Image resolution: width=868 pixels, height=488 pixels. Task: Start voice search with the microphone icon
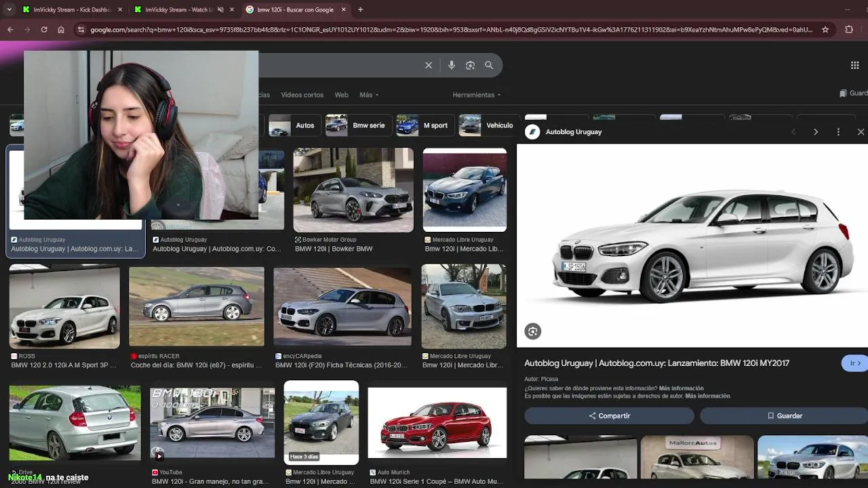(x=452, y=65)
